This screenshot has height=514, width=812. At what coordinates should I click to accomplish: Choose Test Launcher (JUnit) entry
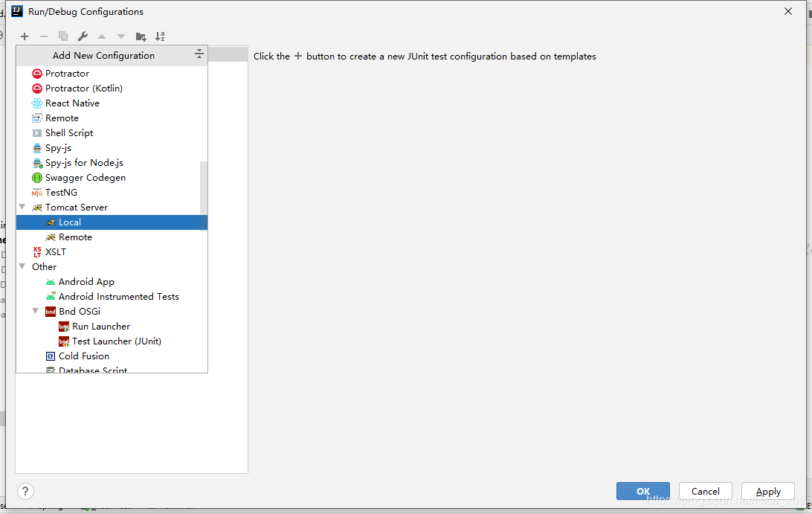pyautogui.click(x=112, y=341)
